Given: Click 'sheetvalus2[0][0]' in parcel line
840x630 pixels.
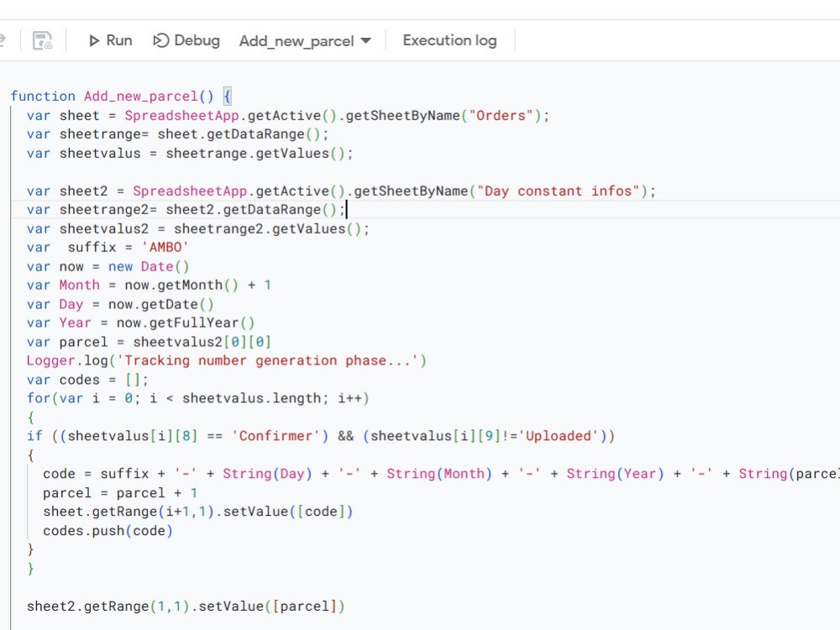Looking at the screenshot, I should click(x=202, y=343).
